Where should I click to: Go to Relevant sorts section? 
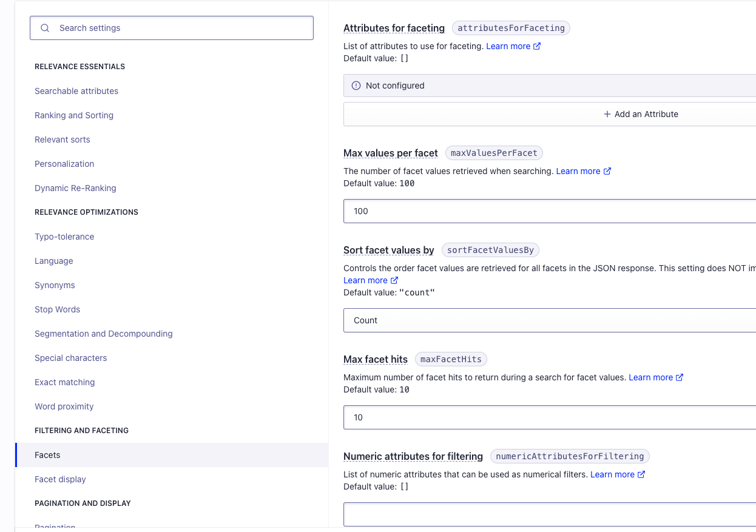pyautogui.click(x=62, y=140)
